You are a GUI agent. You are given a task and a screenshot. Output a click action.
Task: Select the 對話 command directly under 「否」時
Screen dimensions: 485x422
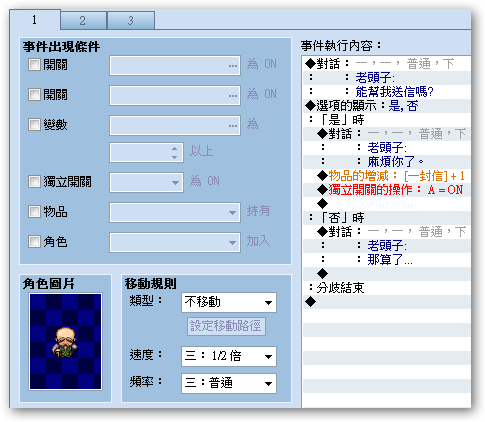(387, 232)
